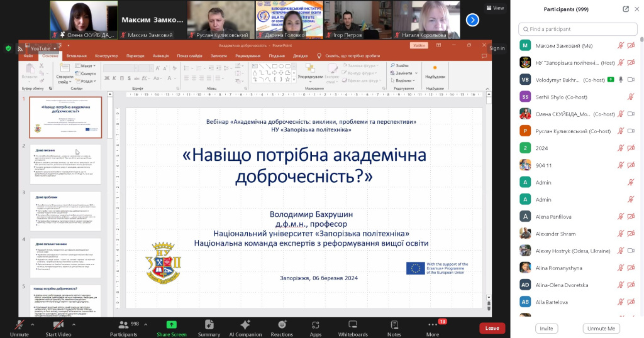
Task: Click the green screen-sharing badge for Volodymyr
Action: click(611, 80)
